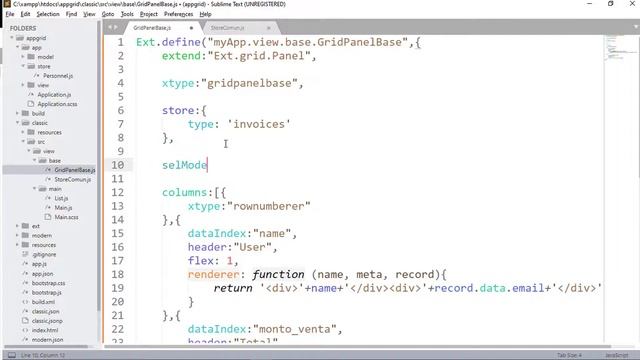
Task: Expand the modern folder arrow
Action: (x=18, y=235)
